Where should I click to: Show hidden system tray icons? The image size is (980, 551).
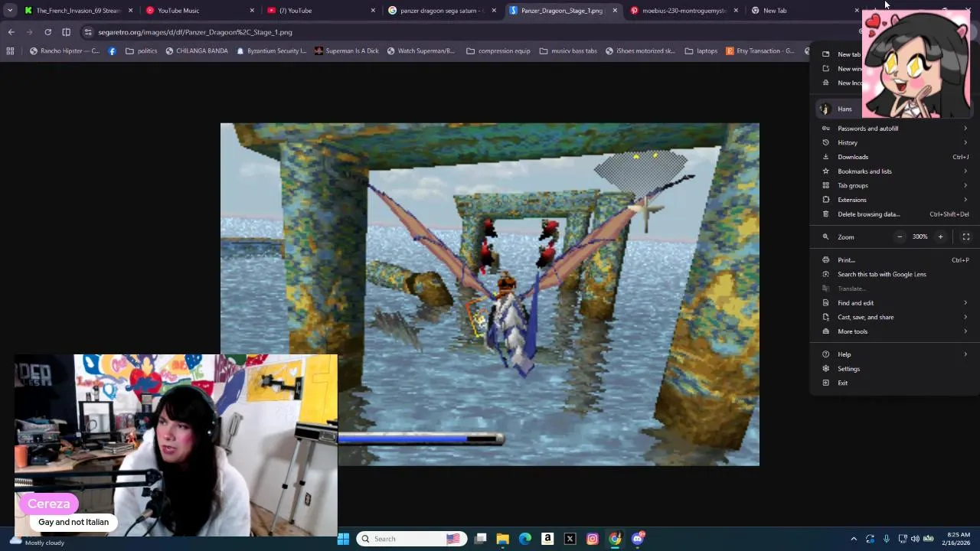tap(854, 539)
